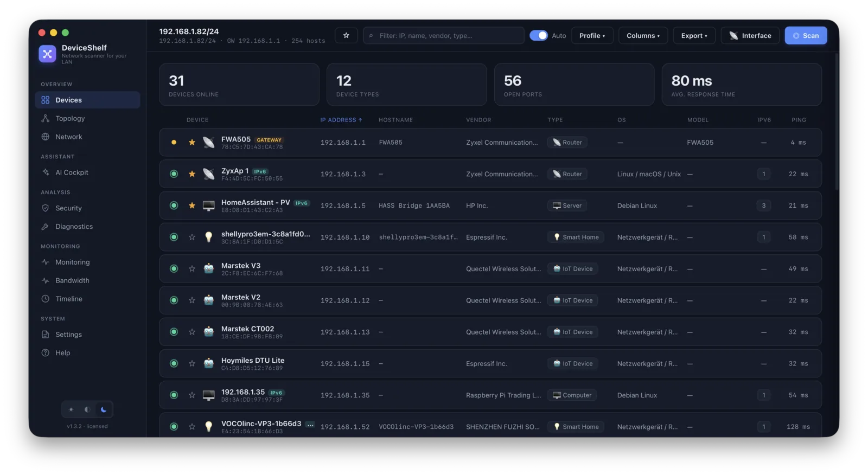Click the shellypro3em Smart Home badge

point(576,237)
